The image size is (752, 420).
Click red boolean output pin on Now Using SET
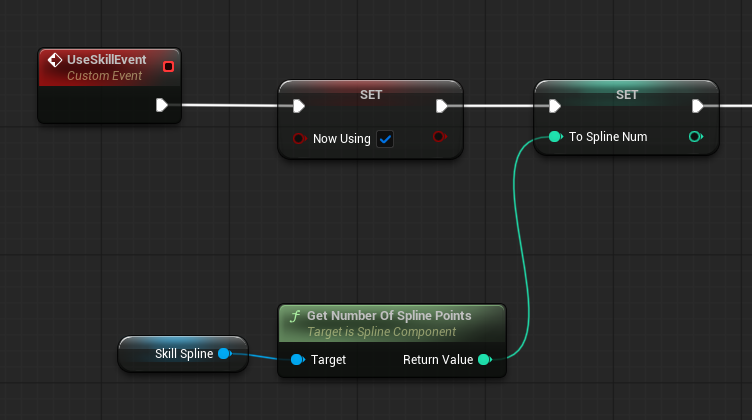[x=440, y=137]
